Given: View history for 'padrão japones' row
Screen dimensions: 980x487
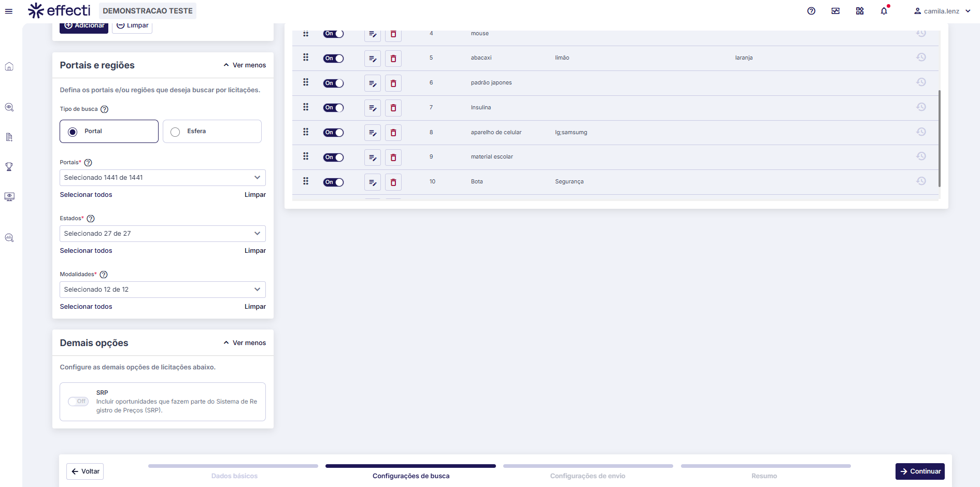Looking at the screenshot, I should pyautogui.click(x=921, y=82).
